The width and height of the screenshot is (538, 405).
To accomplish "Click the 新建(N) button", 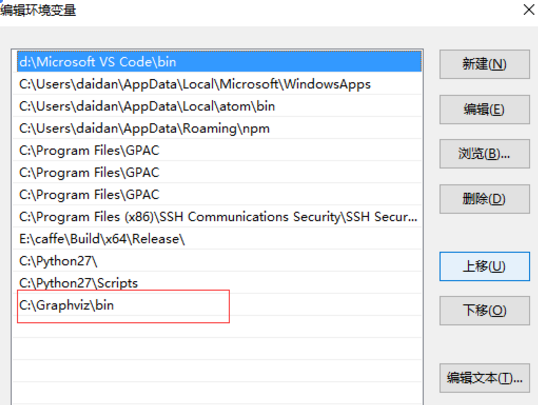I will [x=484, y=64].
